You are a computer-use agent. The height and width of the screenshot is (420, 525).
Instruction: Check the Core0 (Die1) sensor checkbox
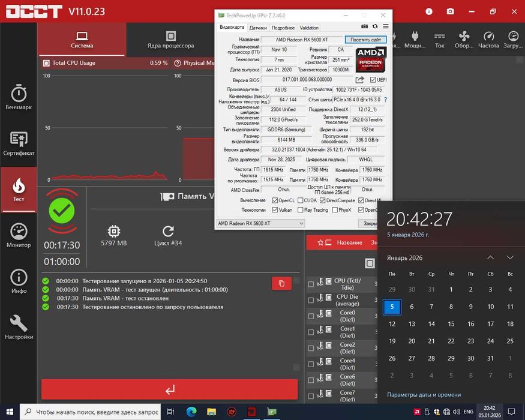(311, 316)
